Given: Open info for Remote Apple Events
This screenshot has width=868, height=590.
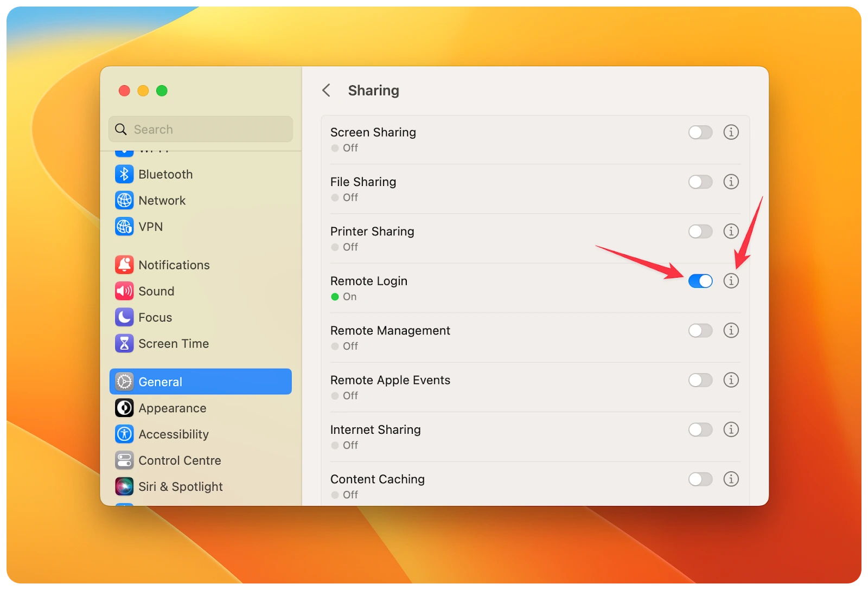Looking at the screenshot, I should click(x=731, y=380).
